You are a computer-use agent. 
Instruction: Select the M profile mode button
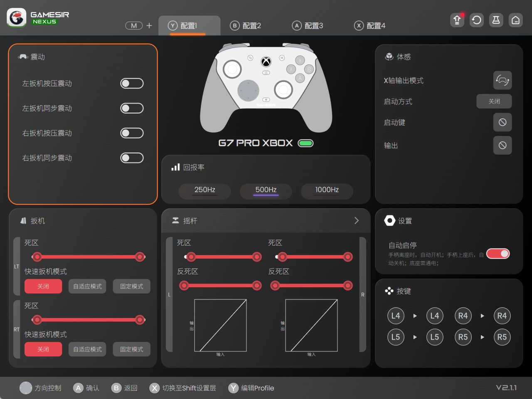tap(134, 25)
